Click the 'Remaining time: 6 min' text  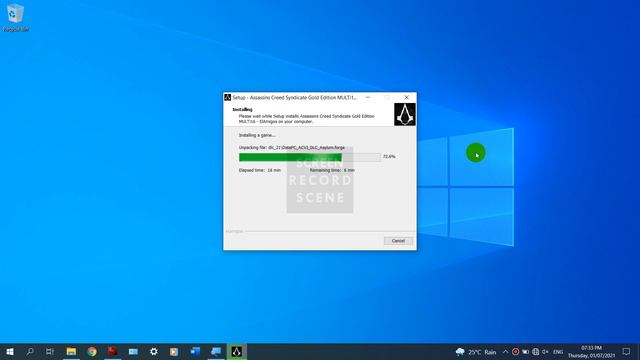(x=332, y=170)
